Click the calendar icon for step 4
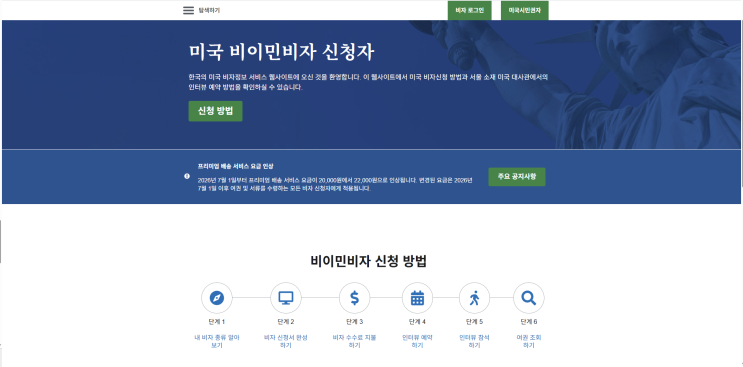 tap(417, 298)
